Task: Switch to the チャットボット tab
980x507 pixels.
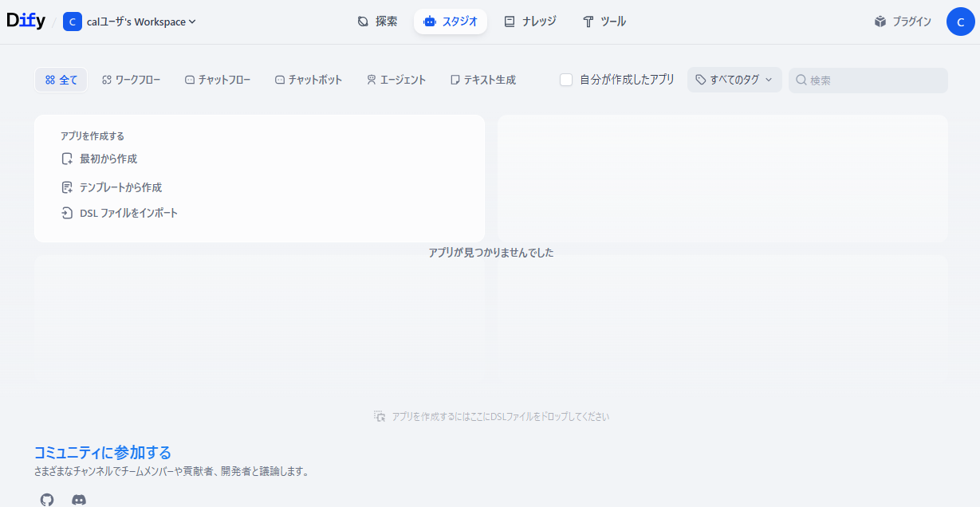Action: (309, 80)
